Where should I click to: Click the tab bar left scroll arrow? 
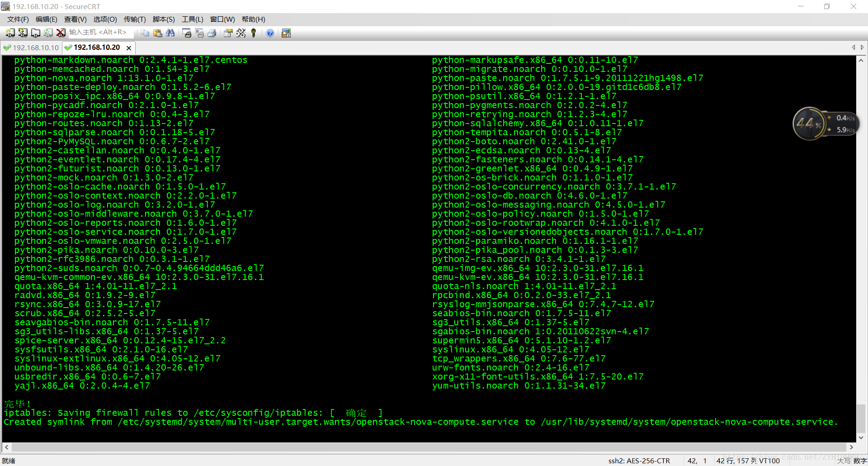coord(854,47)
